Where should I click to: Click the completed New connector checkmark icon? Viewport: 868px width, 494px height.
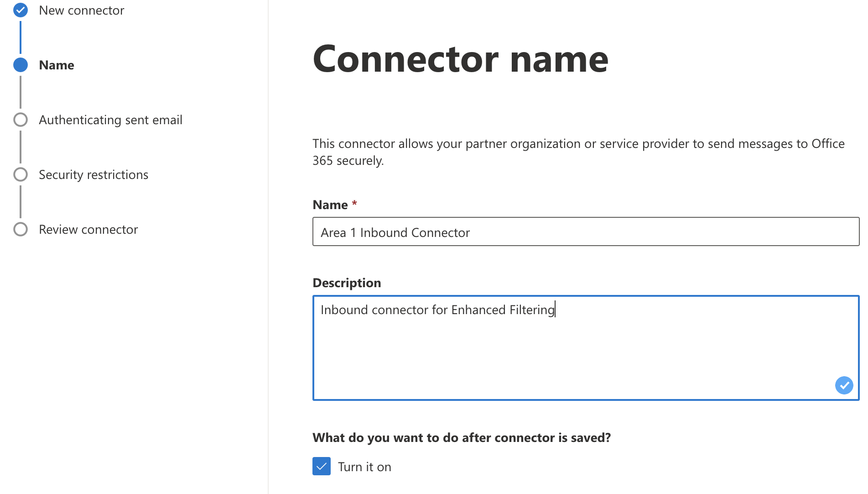tap(21, 10)
